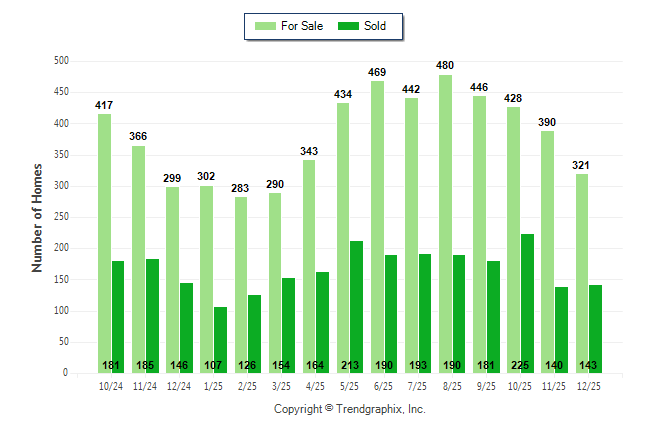Viewport: 646px width, 434px height.
Task: Click the 417 data label
Action: (104, 105)
